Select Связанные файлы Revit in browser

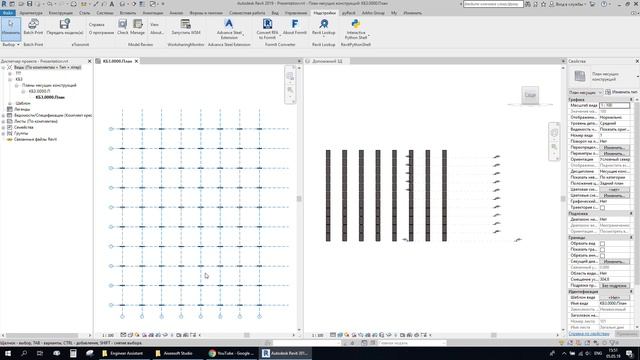click(36, 139)
